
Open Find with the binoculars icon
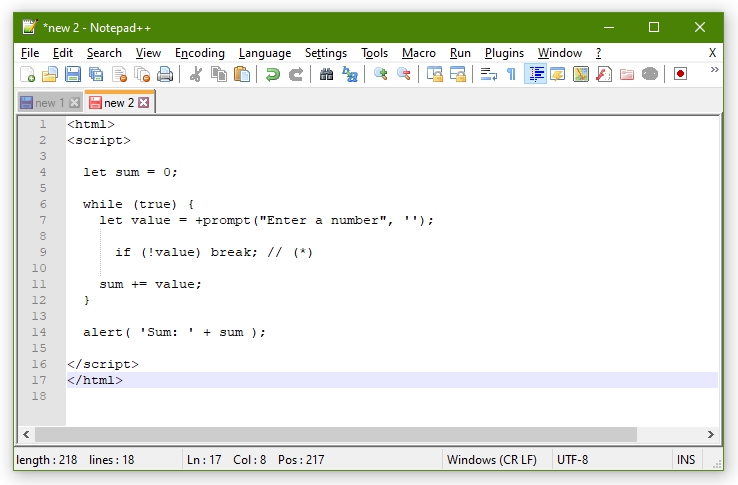[326, 74]
